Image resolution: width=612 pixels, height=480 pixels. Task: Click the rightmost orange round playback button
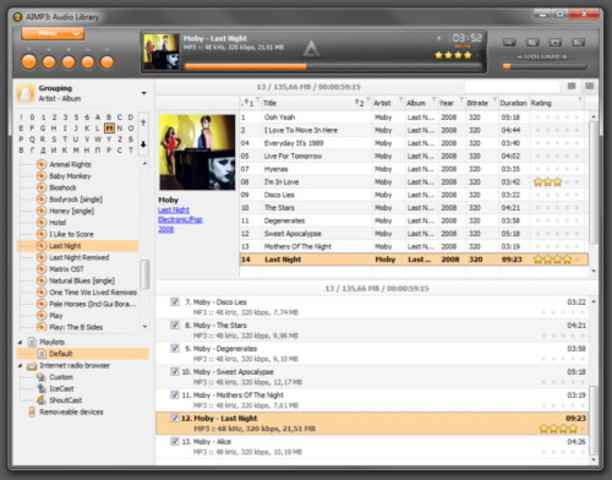coord(107,62)
